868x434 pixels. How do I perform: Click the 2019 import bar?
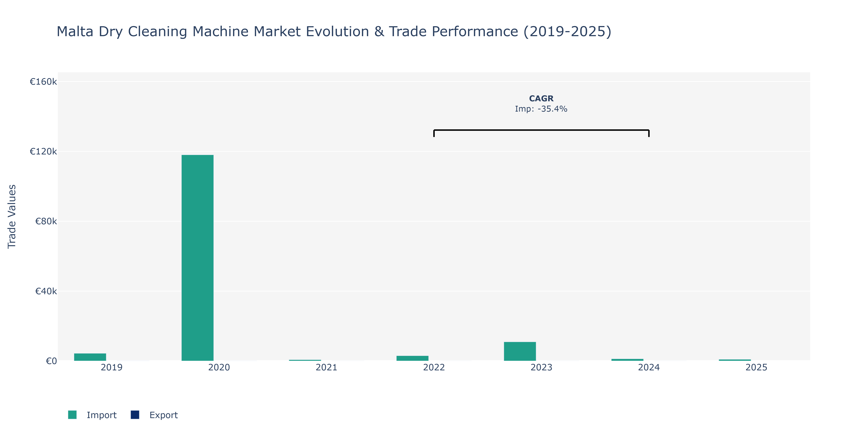click(x=90, y=357)
